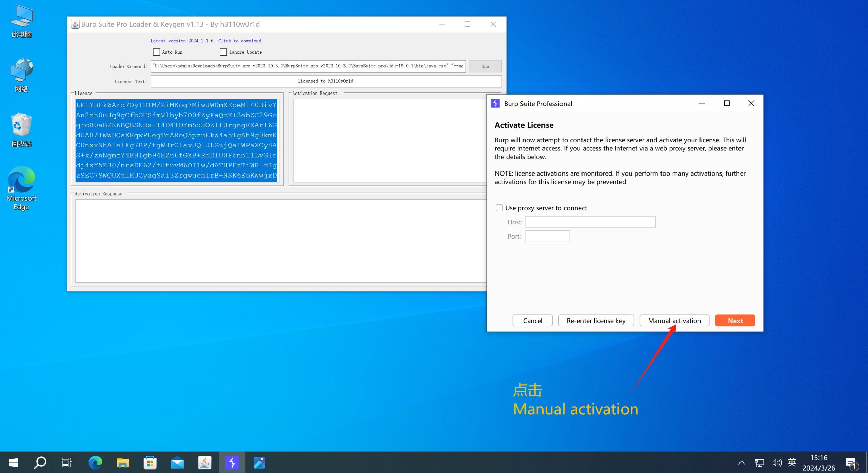Select the 回收站 recycle bin icon

21,130
